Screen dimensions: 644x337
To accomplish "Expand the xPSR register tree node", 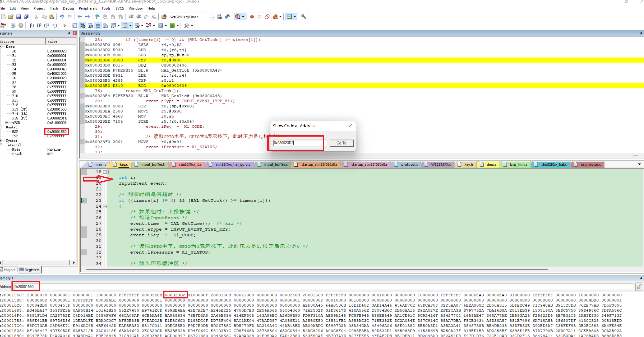I will 7,123.
